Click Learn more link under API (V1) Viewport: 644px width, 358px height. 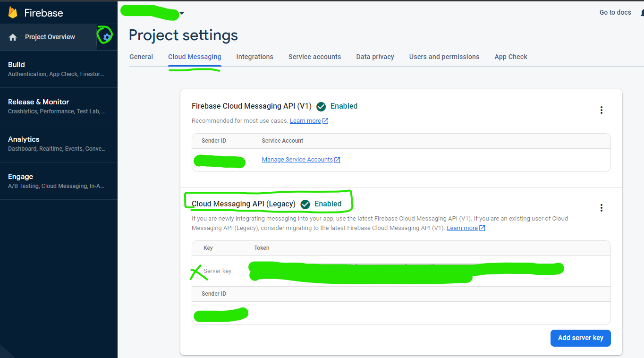(x=305, y=121)
